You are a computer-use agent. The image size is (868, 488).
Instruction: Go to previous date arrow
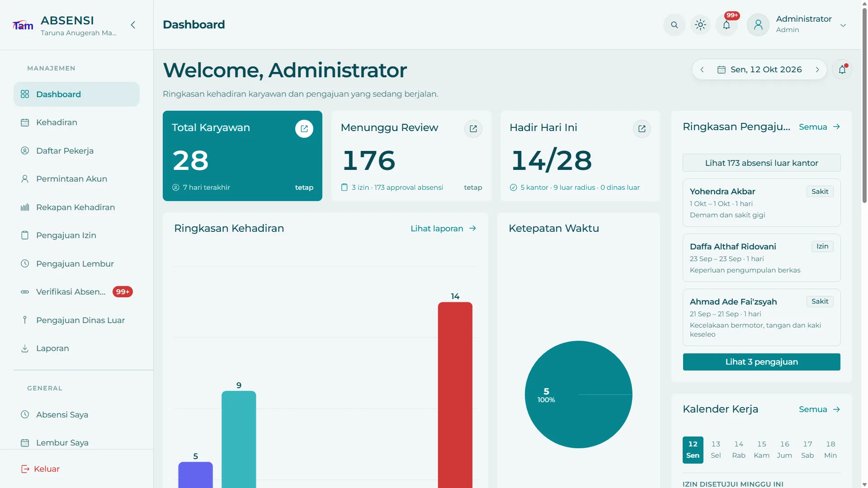[702, 70]
